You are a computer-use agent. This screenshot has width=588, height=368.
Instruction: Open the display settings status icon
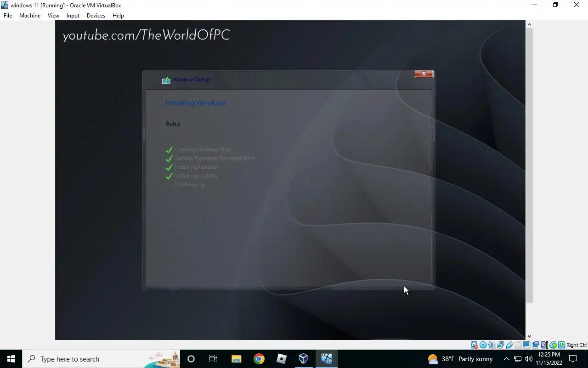[x=526, y=345]
